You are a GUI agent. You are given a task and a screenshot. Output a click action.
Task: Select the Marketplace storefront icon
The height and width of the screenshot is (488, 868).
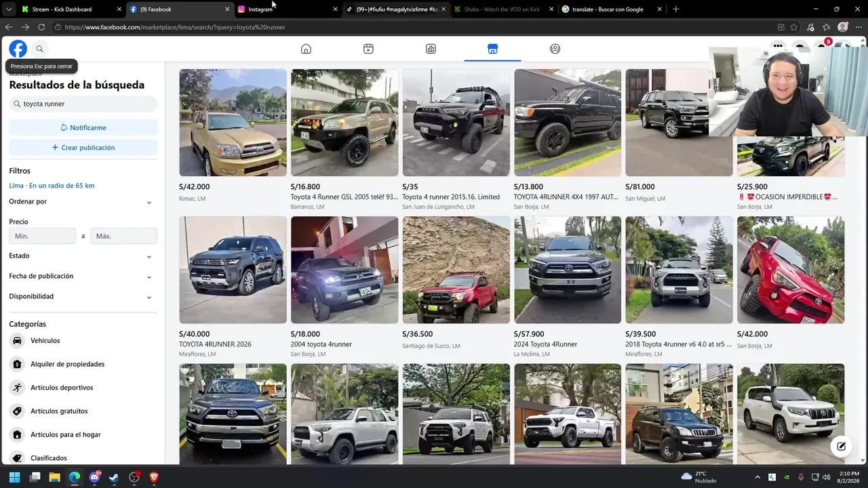coord(493,49)
